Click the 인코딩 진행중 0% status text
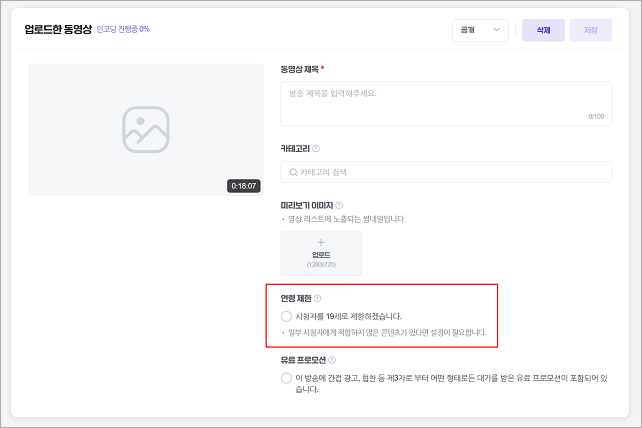This screenshot has width=642, height=428. pyautogui.click(x=123, y=29)
